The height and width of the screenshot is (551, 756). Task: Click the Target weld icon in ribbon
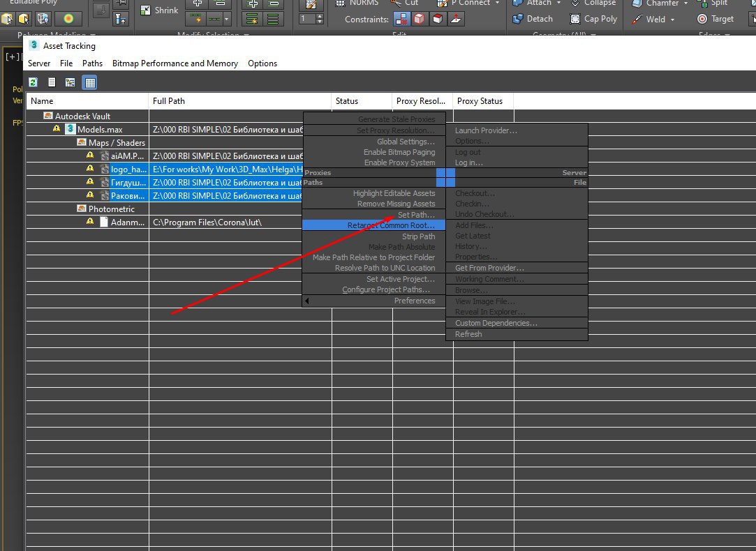point(702,20)
